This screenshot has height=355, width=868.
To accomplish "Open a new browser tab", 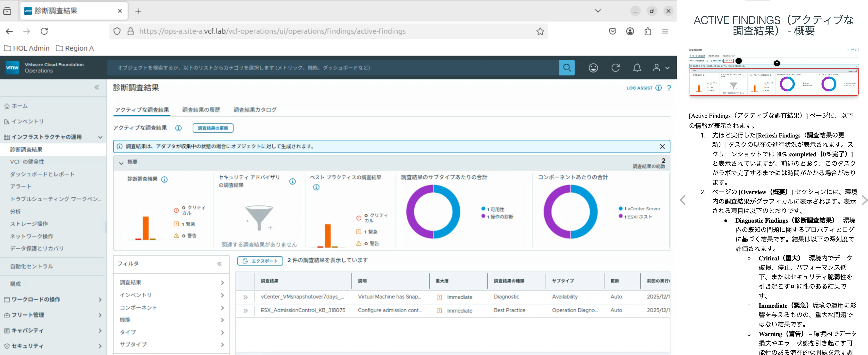I will click(138, 11).
